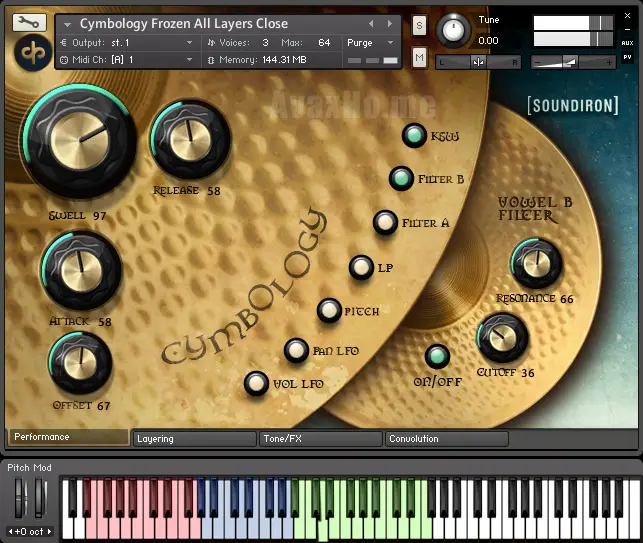This screenshot has width=643, height=543.
Task: Switch to the Performance tab
Action: pyautogui.click(x=68, y=437)
